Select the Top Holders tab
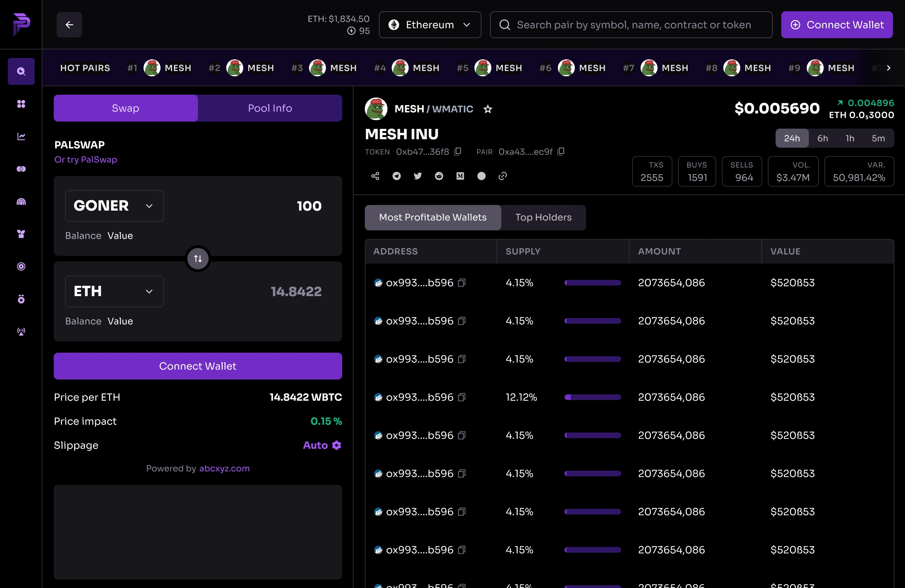The height and width of the screenshot is (588, 905). pos(543,217)
